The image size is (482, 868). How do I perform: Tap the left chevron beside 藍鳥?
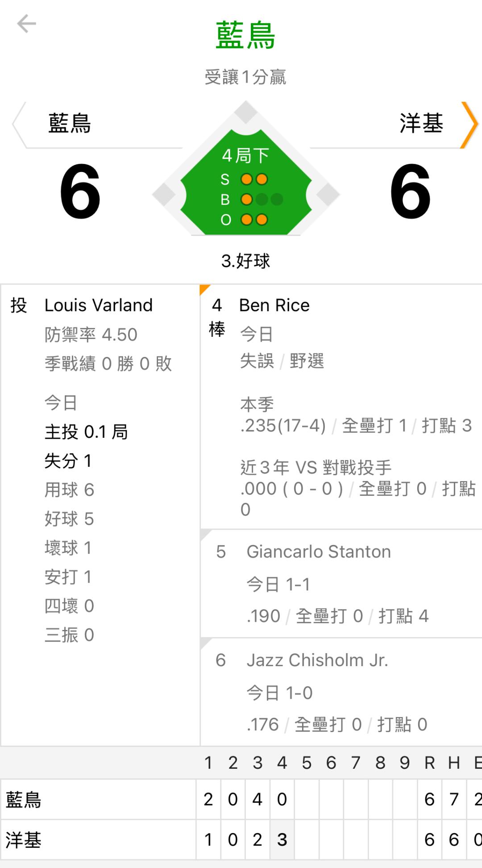point(18,125)
